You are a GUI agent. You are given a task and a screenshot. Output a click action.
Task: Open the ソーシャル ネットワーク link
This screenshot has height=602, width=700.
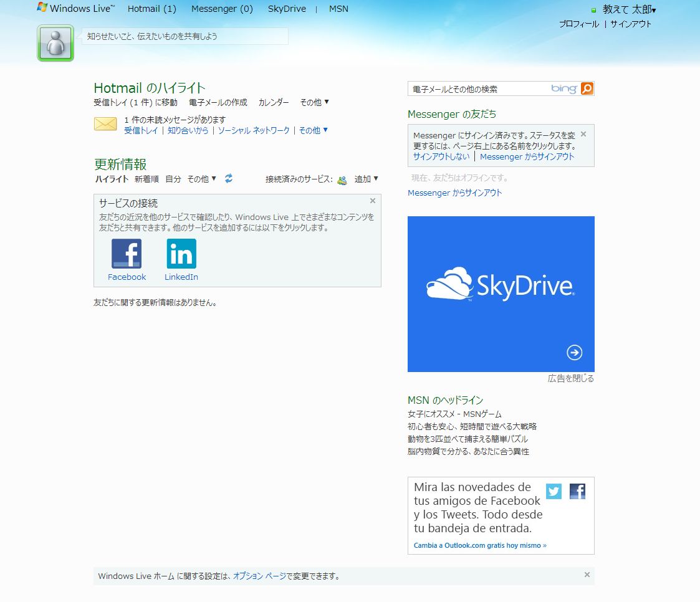(x=254, y=130)
